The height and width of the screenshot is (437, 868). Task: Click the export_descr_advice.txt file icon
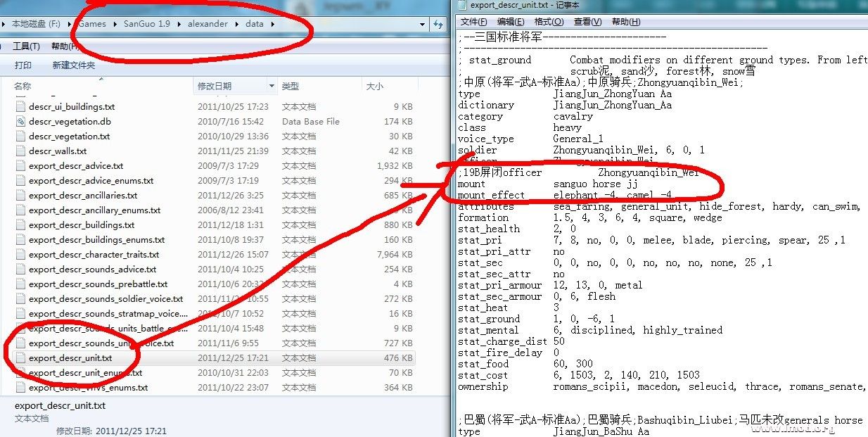pos(20,166)
